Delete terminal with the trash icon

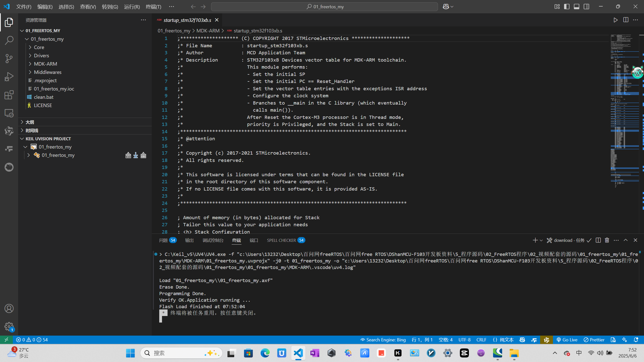(x=607, y=240)
